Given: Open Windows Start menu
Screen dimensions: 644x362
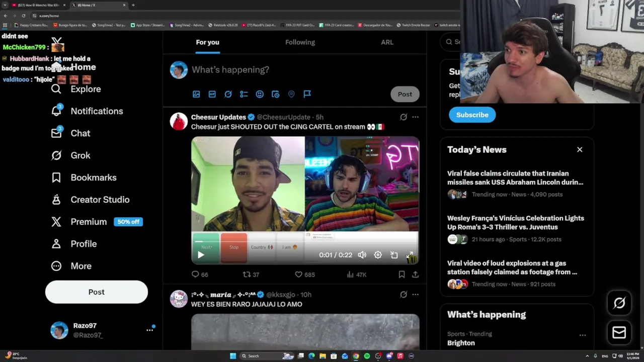Looking at the screenshot, I should (233, 356).
